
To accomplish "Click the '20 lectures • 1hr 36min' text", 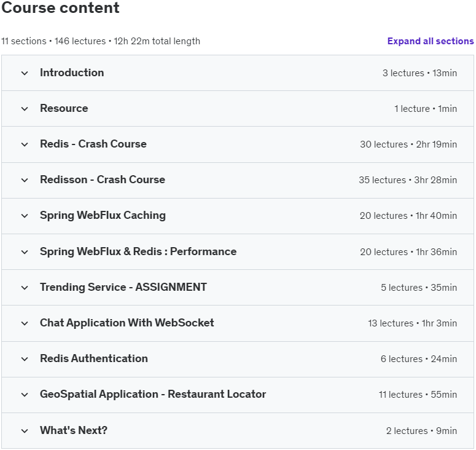I will click(x=408, y=252).
